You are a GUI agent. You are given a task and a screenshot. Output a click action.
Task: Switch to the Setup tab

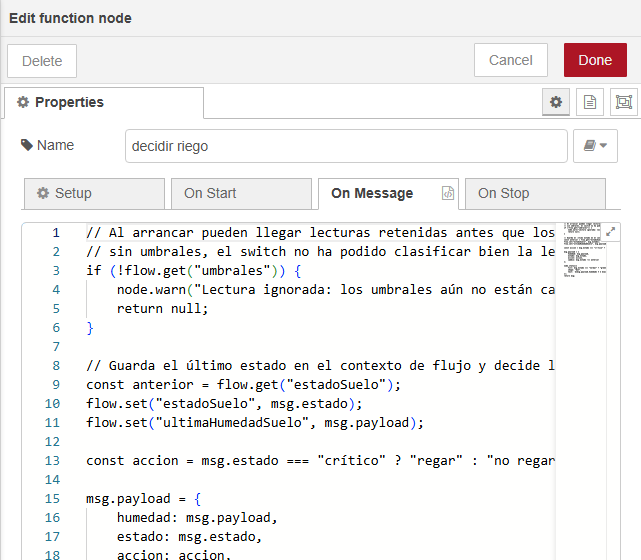click(94, 193)
